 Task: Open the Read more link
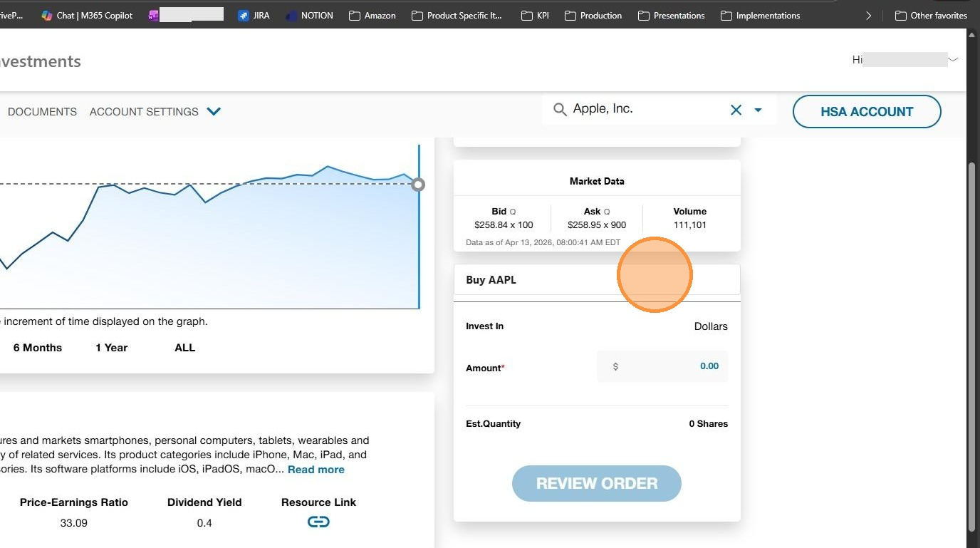(x=316, y=470)
